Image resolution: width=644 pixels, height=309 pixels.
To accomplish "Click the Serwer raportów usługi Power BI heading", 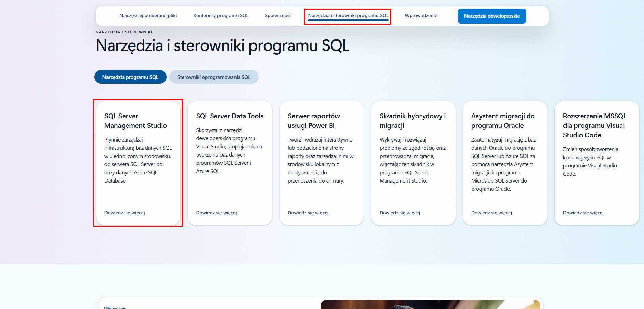I will (314, 121).
